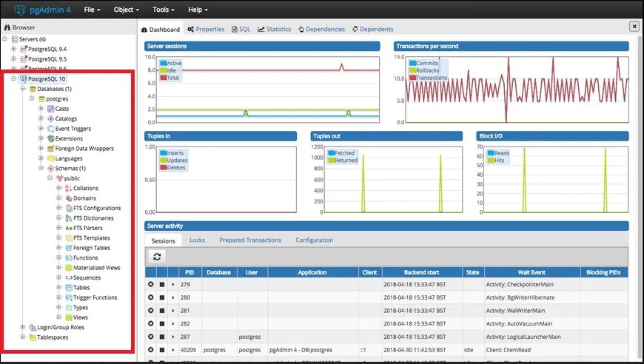The height and width of the screenshot is (364, 644).
Task: Open the File menu
Action: click(92, 10)
